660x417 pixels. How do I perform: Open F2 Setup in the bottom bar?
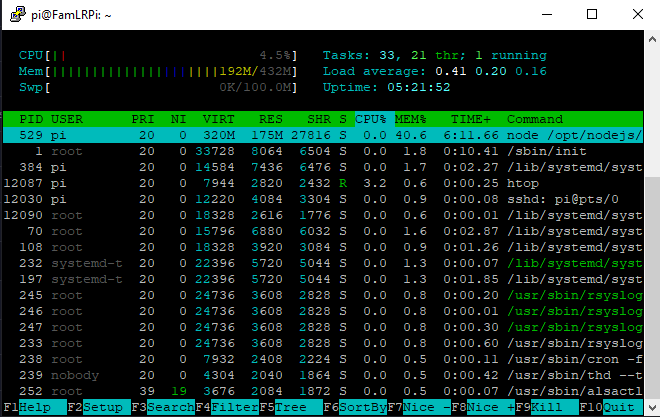99,407
